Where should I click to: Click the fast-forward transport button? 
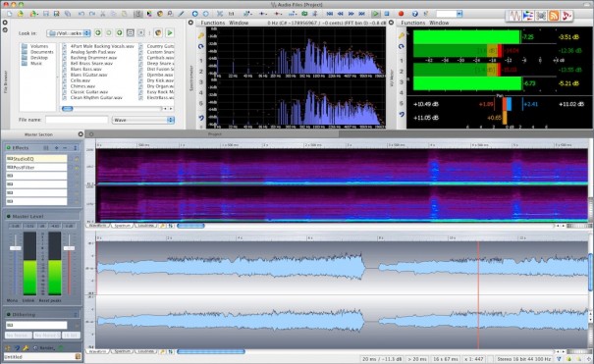click(351, 14)
